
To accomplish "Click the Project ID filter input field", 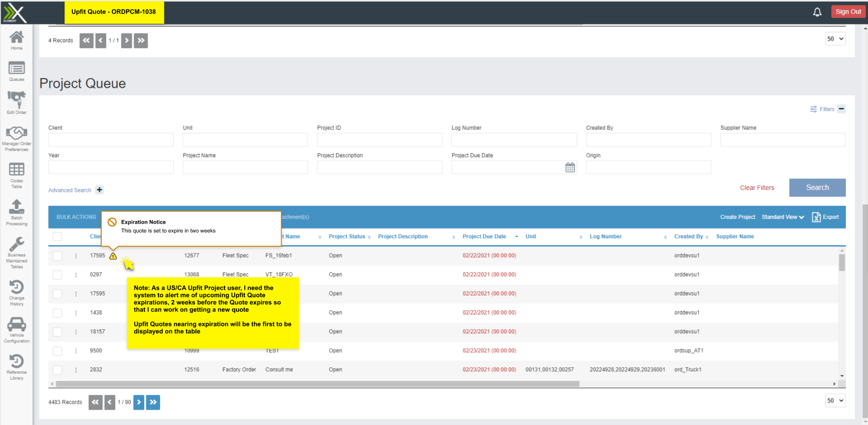I will (x=379, y=140).
